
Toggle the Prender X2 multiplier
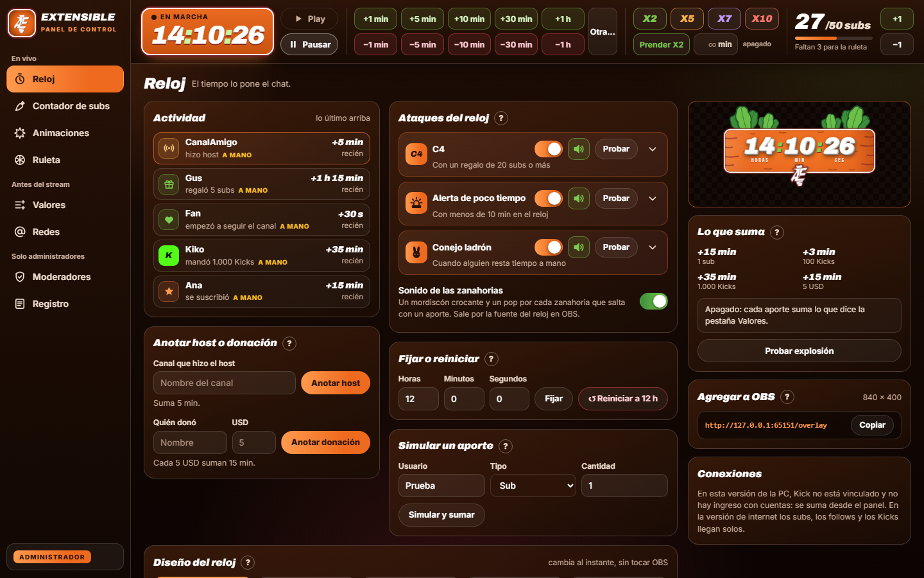point(662,44)
